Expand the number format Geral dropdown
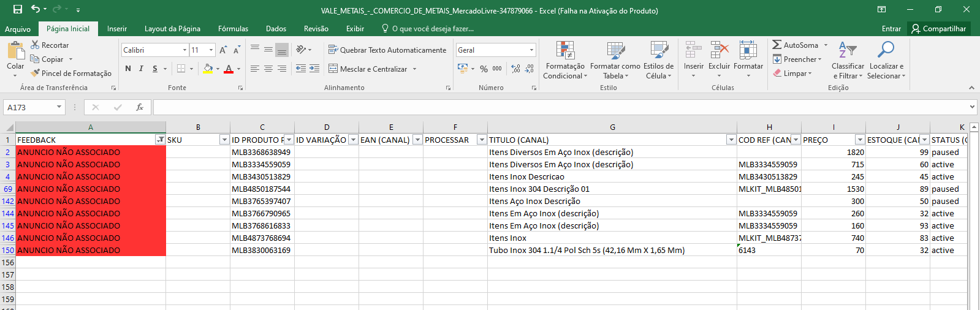The width and height of the screenshot is (980, 310). click(531, 50)
